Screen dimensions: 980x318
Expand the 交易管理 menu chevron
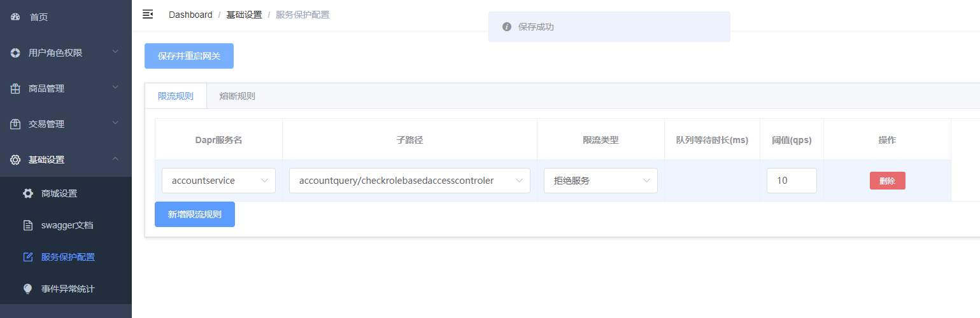pyautogui.click(x=115, y=123)
